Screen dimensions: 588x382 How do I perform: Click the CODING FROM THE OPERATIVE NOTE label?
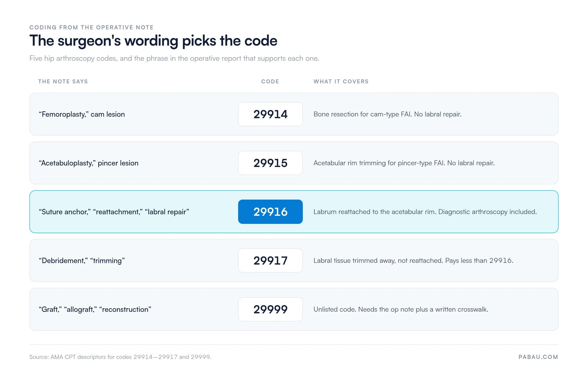click(x=91, y=27)
